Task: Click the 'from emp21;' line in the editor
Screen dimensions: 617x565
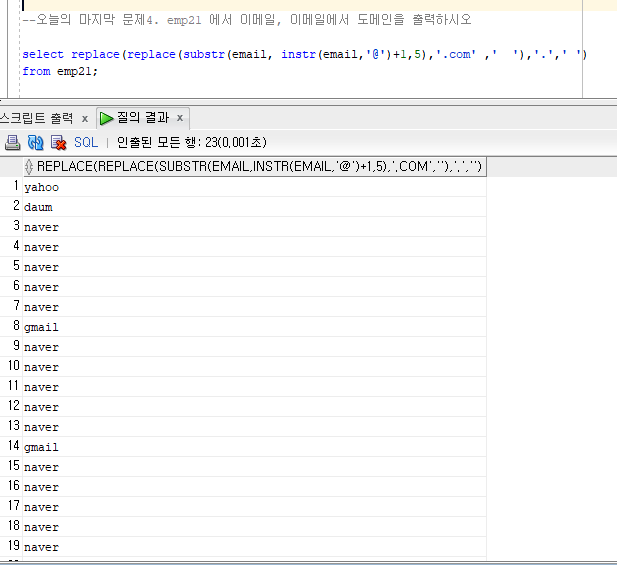Action: click(x=60, y=71)
